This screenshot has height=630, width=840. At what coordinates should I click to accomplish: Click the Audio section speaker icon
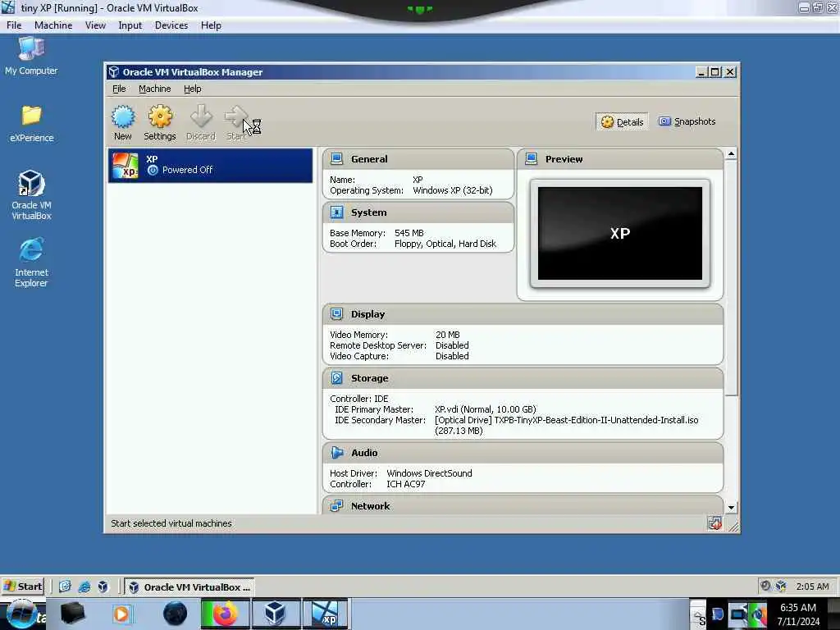click(x=336, y=452)
